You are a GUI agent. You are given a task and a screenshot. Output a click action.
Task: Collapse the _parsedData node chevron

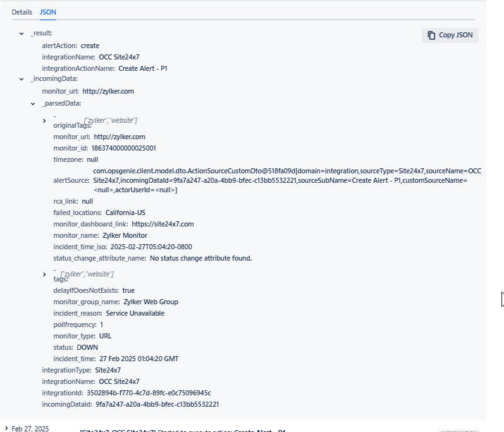[x=33, y=104]
